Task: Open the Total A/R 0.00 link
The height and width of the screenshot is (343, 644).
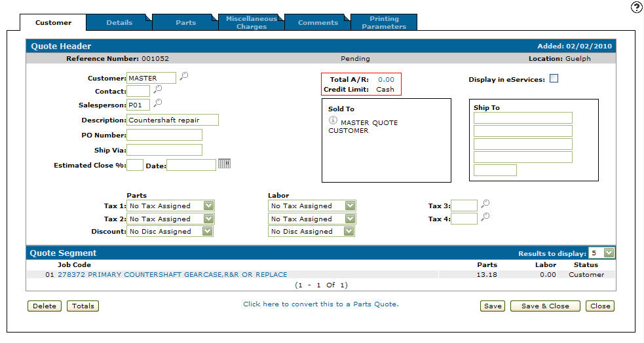Action: pyautogui.click(x=386, y=80)
